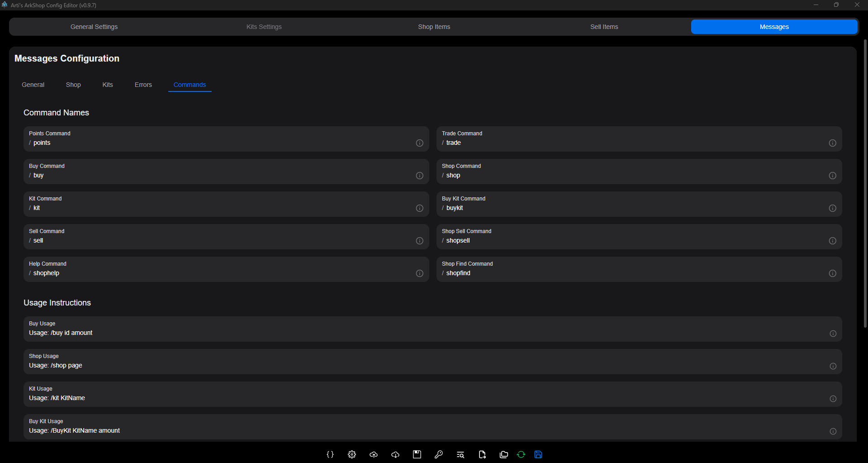Click the blue save icon
Viewport: 868px width, 463px height.
[538, 454]
